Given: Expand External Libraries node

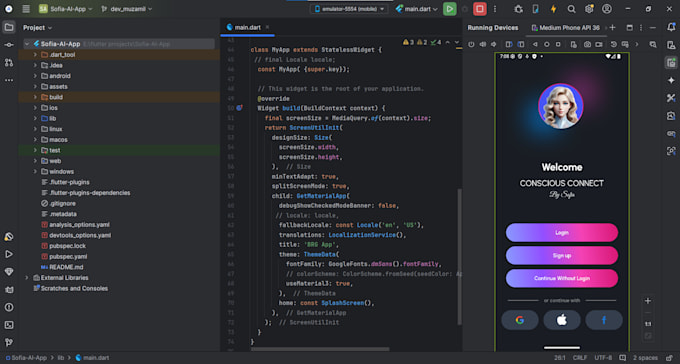Looking at the screenshot, I should coord(27,278).
